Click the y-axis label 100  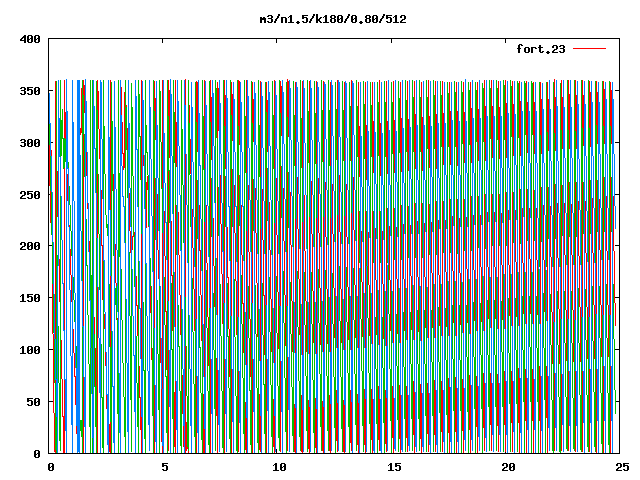point(30,350)
